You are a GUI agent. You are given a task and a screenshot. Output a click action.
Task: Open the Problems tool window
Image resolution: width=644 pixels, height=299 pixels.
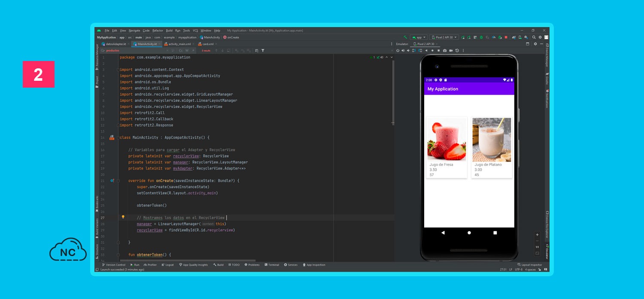(x=252, y=265)
